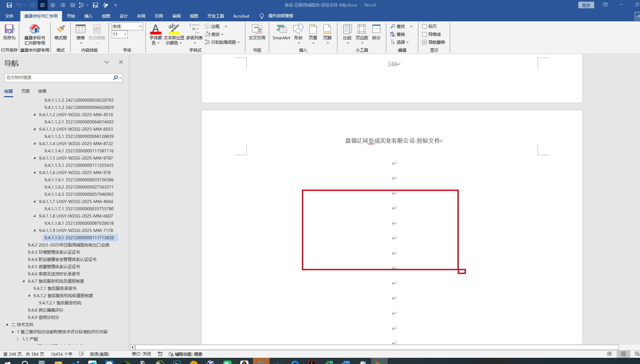
Task: Click the 英语(美国) language indicator
Action: click(x=99, y=354)
